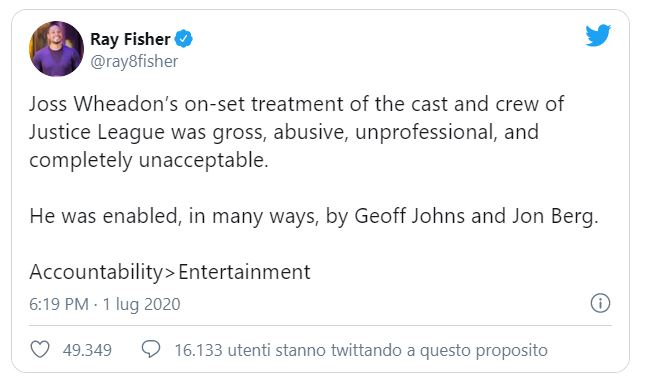Click the words 'Justice League' in tweet
Image resolution: width=648 pixels, height=388 pixels.
(x=97, y=133)
